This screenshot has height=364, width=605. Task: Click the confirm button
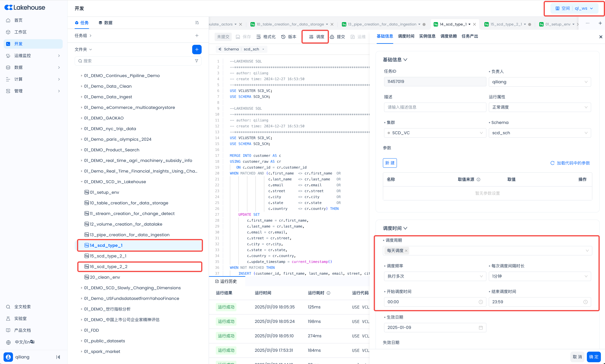click(593, 357)
